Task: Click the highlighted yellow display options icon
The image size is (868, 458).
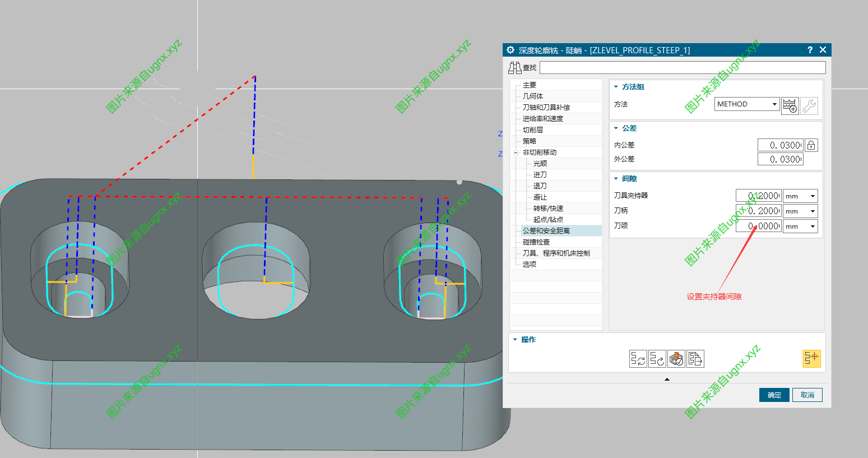Action: coord(811,358)
